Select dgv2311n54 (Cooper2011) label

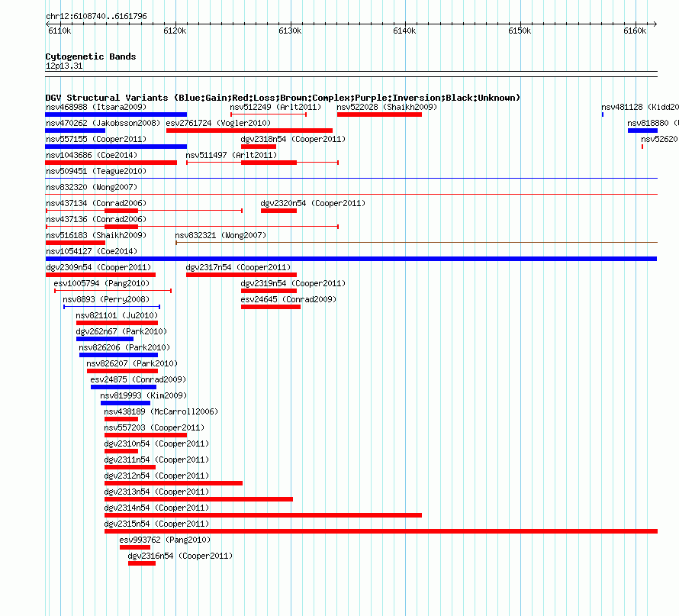[156, 460]
